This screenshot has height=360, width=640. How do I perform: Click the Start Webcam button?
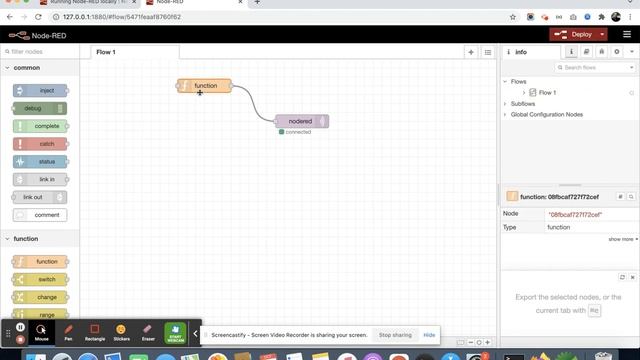click(175, 333)
